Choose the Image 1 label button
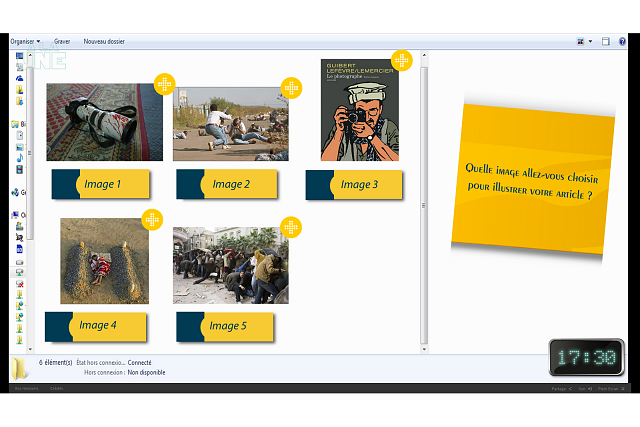The height and width of the screenshot is (427, 640). coord(101,184)
